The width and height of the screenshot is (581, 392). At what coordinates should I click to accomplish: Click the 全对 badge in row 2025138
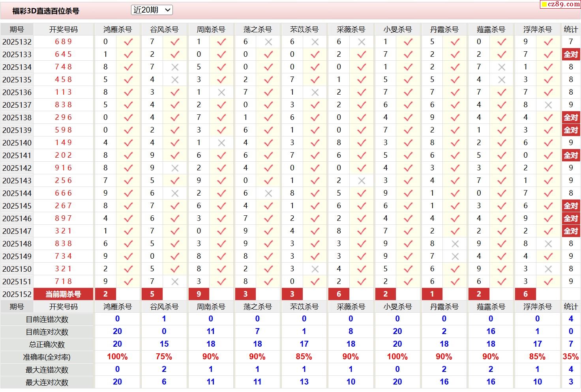coord(571,118)
